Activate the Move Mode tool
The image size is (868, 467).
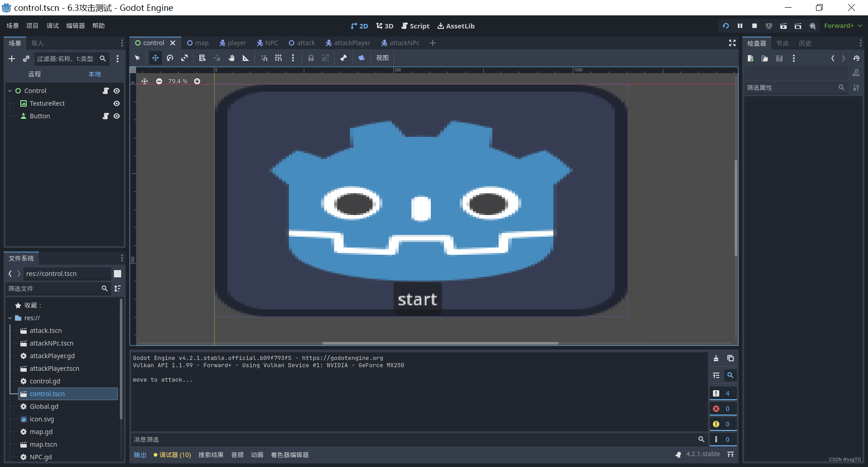[x=155, y=58]
